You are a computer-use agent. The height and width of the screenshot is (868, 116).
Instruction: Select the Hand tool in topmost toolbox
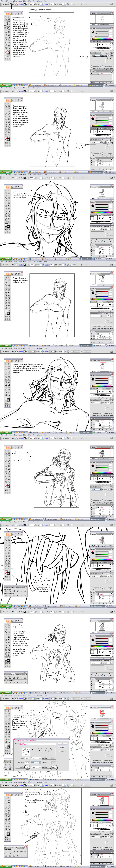point(6,48)
